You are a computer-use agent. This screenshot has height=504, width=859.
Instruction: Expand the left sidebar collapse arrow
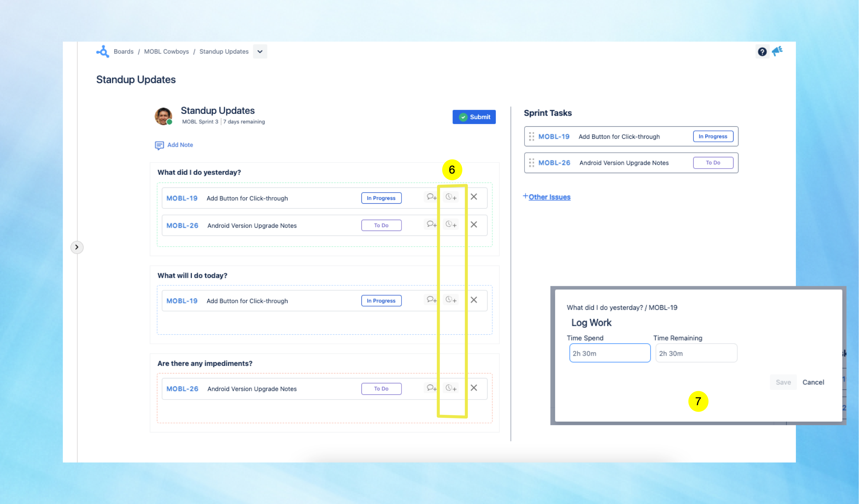coord(77,247)
